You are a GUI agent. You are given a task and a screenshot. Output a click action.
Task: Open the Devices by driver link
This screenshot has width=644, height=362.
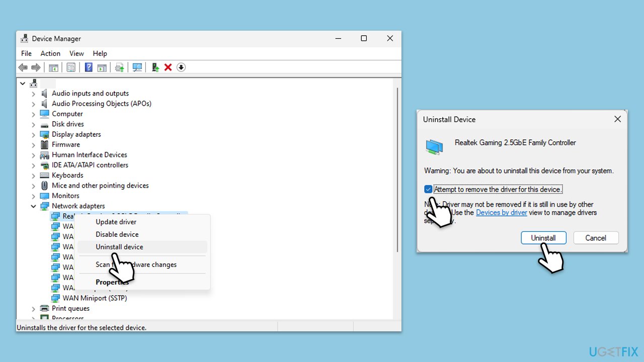pos(502,213)
